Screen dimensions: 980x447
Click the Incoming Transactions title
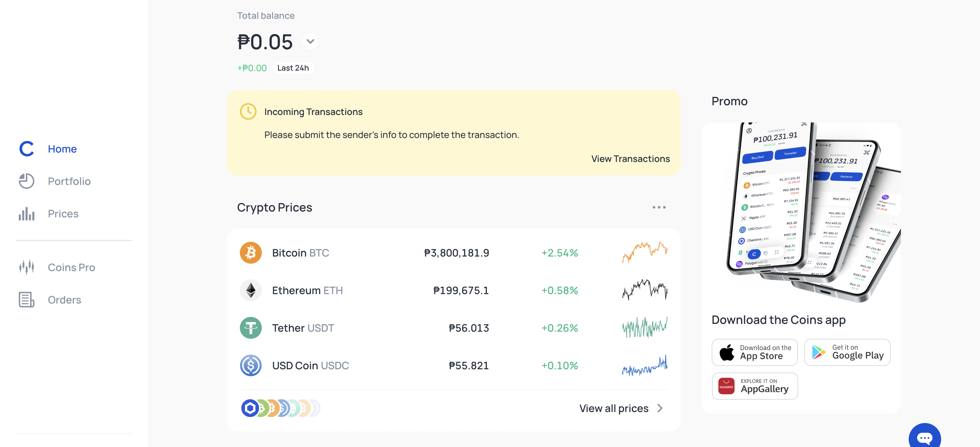point(313,112)
